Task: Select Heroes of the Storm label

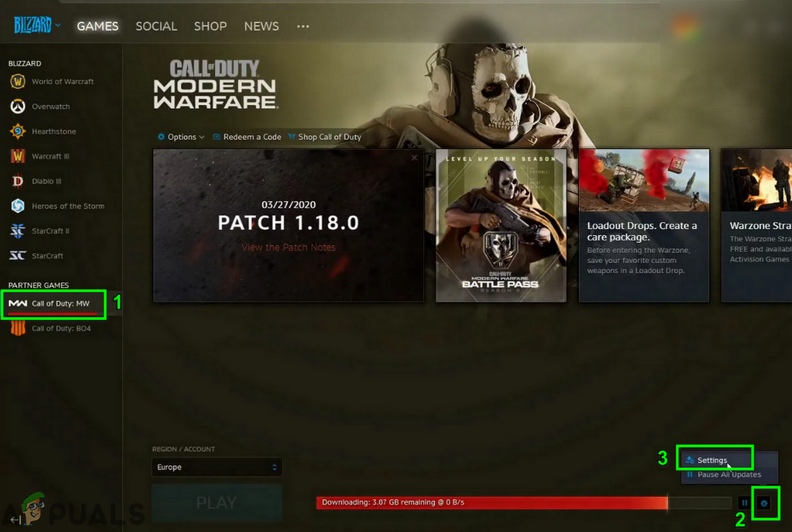Action: pos(68,206)
